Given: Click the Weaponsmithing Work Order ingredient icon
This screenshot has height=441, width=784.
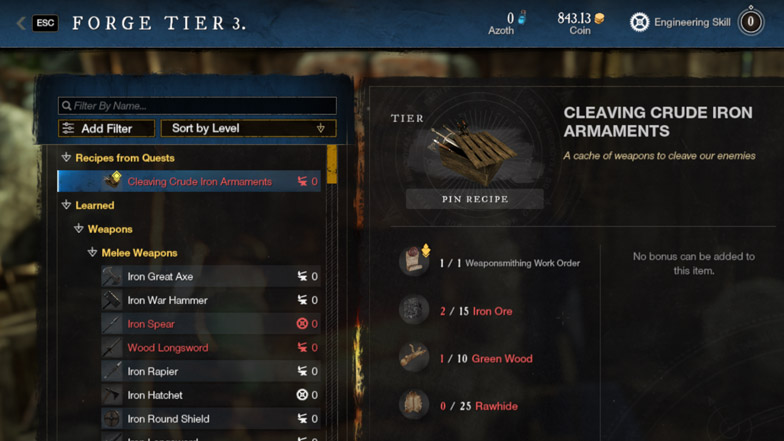Looking at the screenshot, I should (414, 261).
